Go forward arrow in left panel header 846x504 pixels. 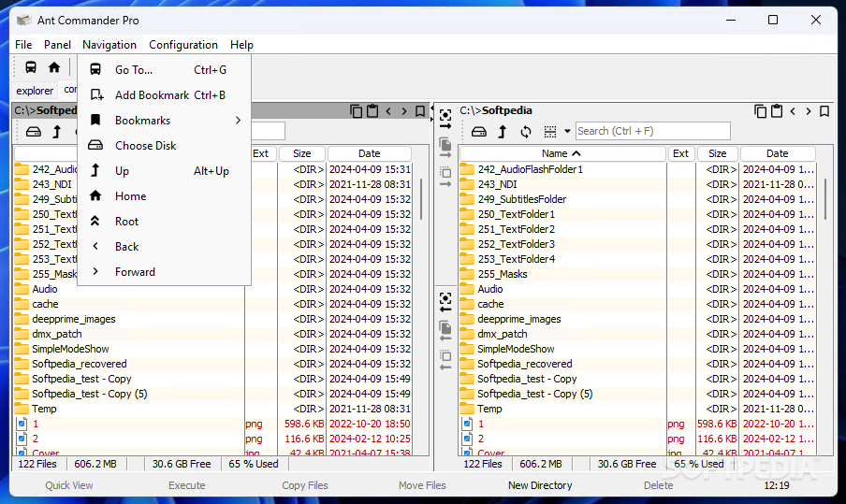(404, 111)
